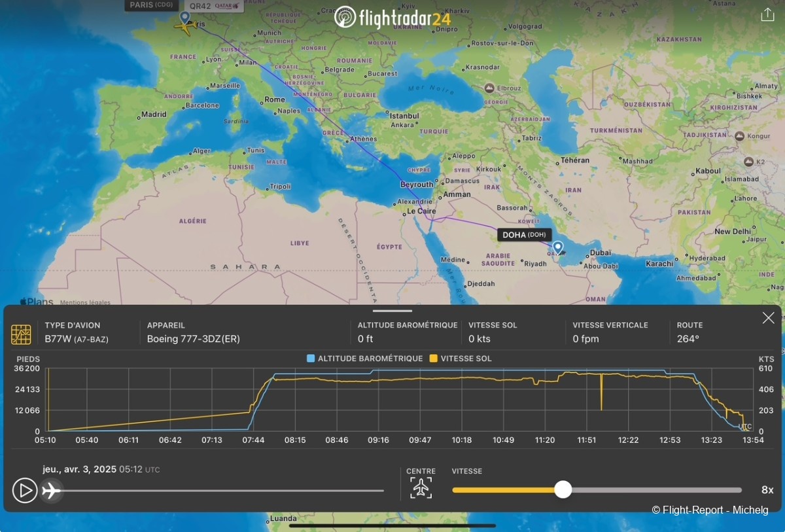The height and width of the screenshot is (532, 785).
Task: Click Athènes city label on map
Action: (364, 139)
